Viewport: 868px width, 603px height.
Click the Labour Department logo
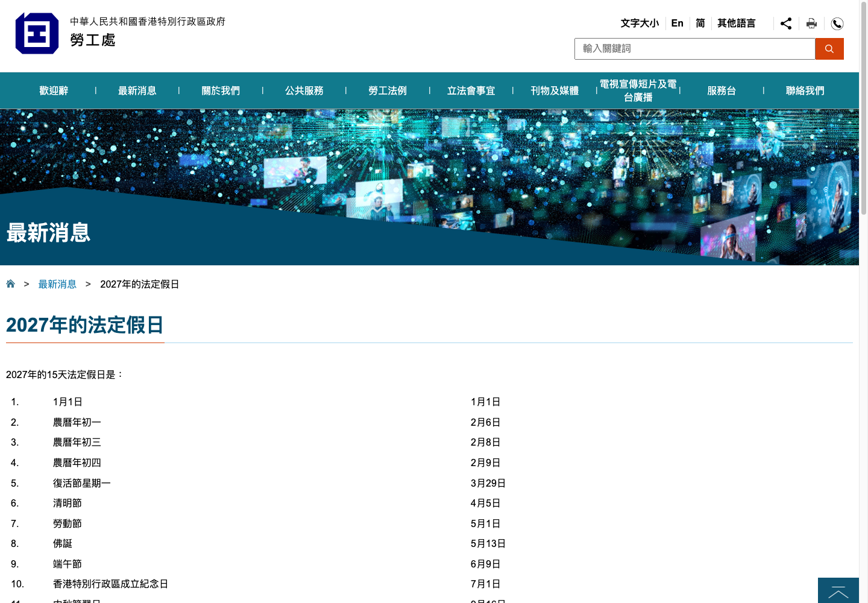pyautogui.click(x=37, y=33)
